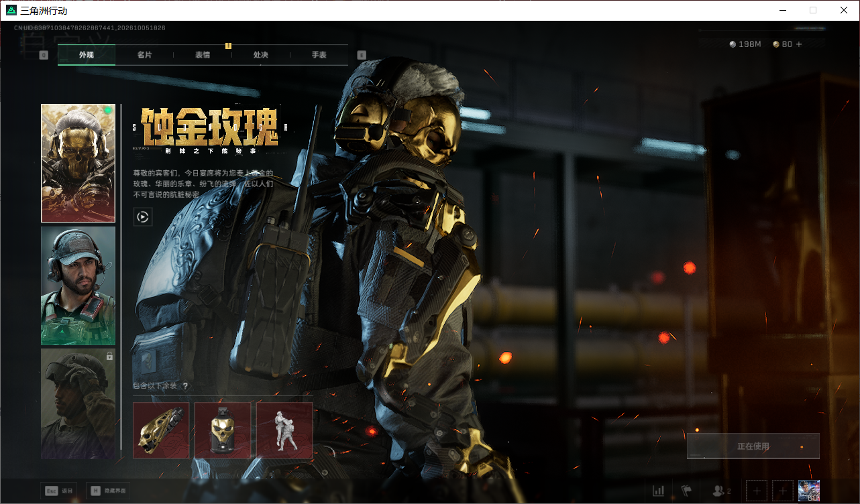Switch to the 外观 tab

(87, 55)
